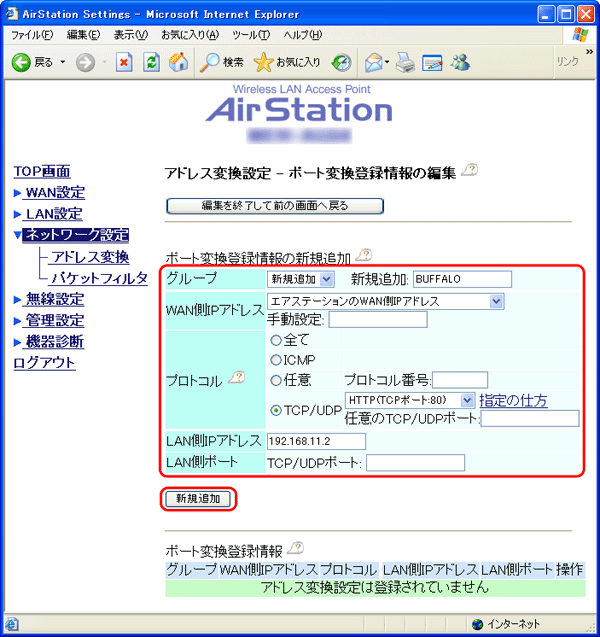Viewport: 600px width, 637px height.
Task: Open the ファイル(F) menu
Action: 32,35
